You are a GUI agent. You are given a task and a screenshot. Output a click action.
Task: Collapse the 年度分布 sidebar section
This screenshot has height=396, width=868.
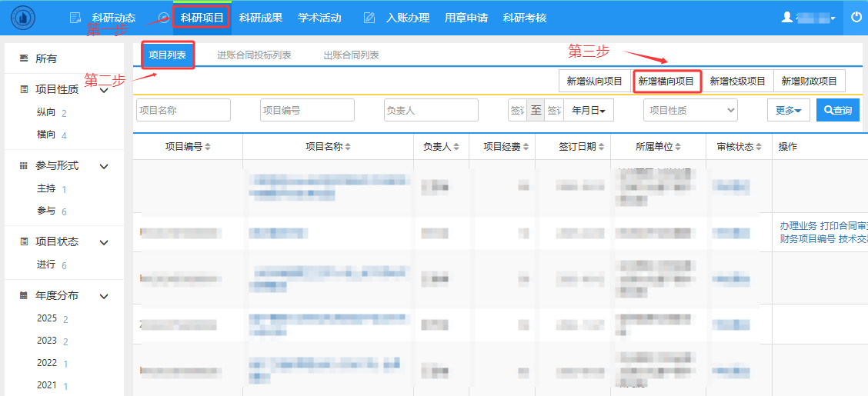(105, 296)
